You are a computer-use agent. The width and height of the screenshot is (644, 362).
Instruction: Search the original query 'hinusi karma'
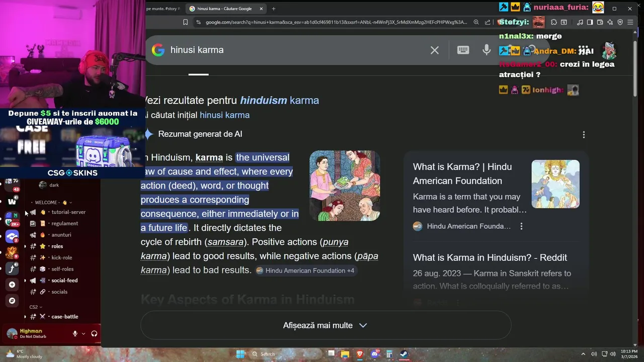224,115
